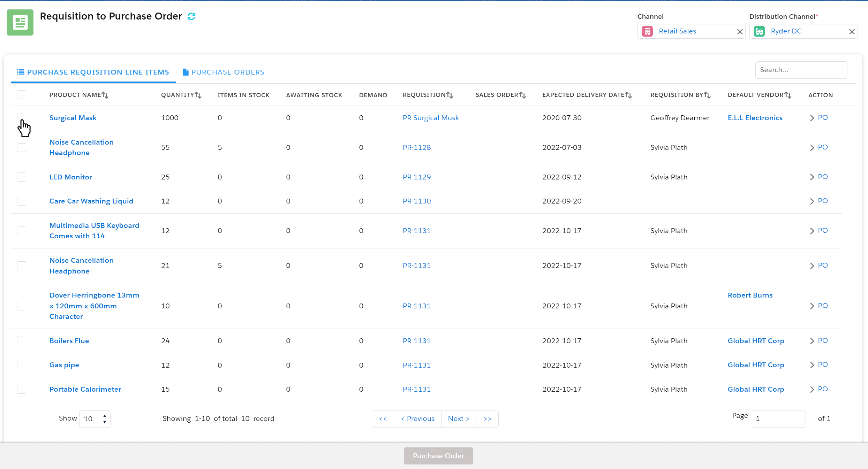Open the LED Monitor product link
The width and height of the screenshot is (868, 469).
[x=71, y=177]
